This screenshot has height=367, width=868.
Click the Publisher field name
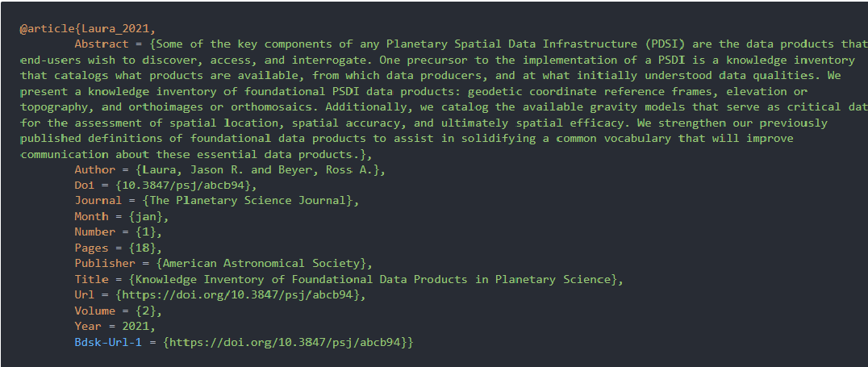(105, 263)
